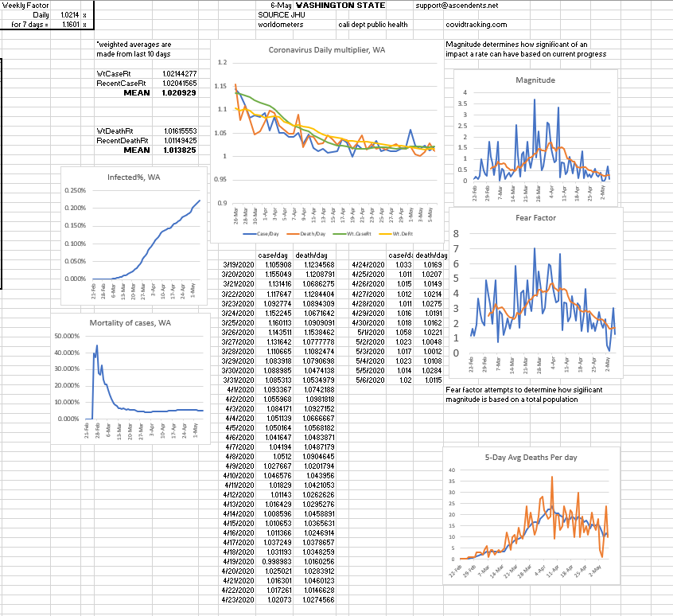Screen dimensions: 673x616
Task: Click the Fear Factor chart
Action: 535,294
